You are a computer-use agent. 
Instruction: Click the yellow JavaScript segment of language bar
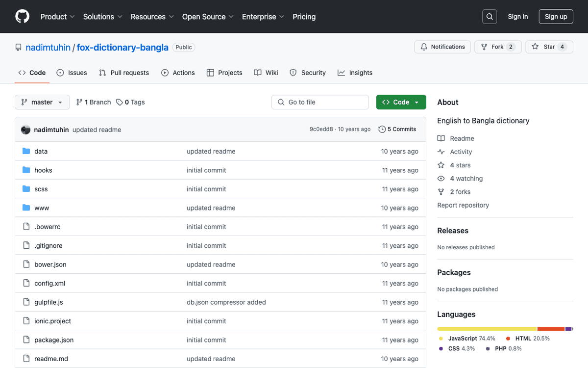487,329
